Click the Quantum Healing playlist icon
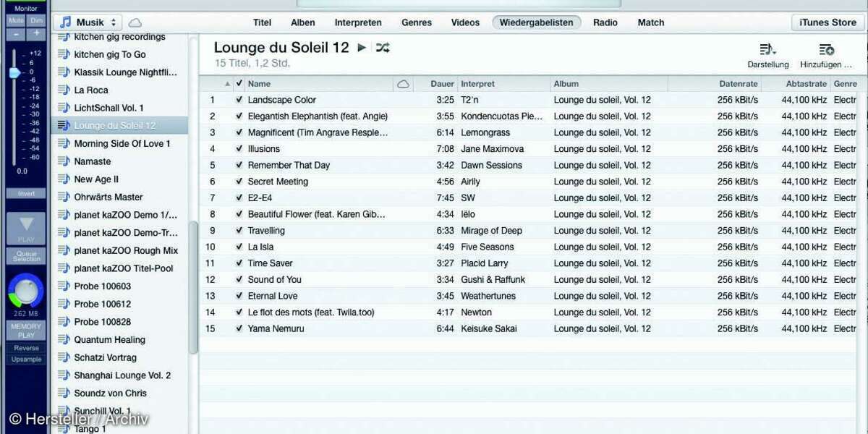 [64, 339]
